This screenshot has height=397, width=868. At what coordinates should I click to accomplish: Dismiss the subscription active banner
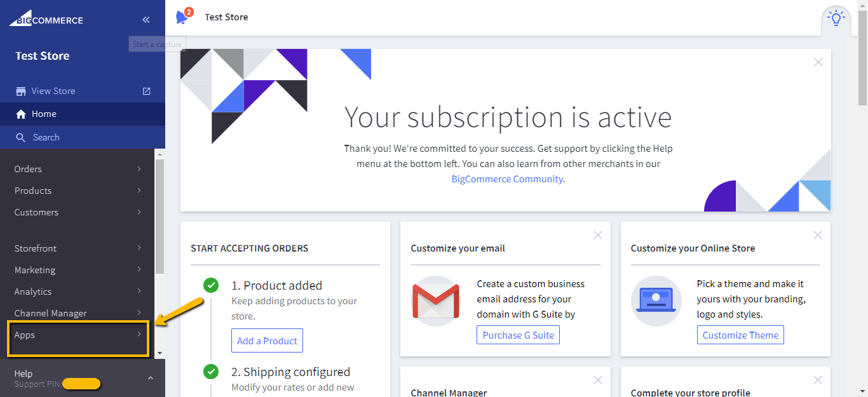coord(818,62)
